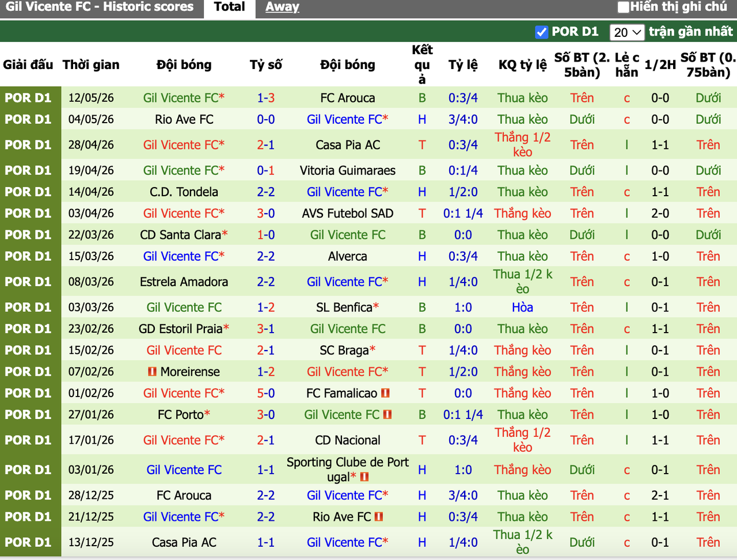The width and height of the screenshot is (737, 560).
Task: Click the 1-2 score against SL Benfica
Action: 266,307
